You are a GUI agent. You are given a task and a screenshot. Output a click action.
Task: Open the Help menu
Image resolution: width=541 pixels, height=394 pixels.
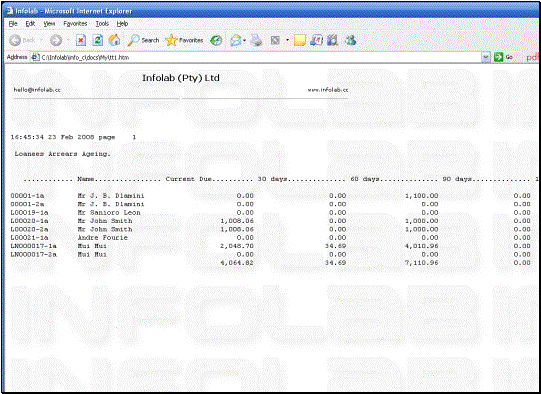click(x=122, y=24)
